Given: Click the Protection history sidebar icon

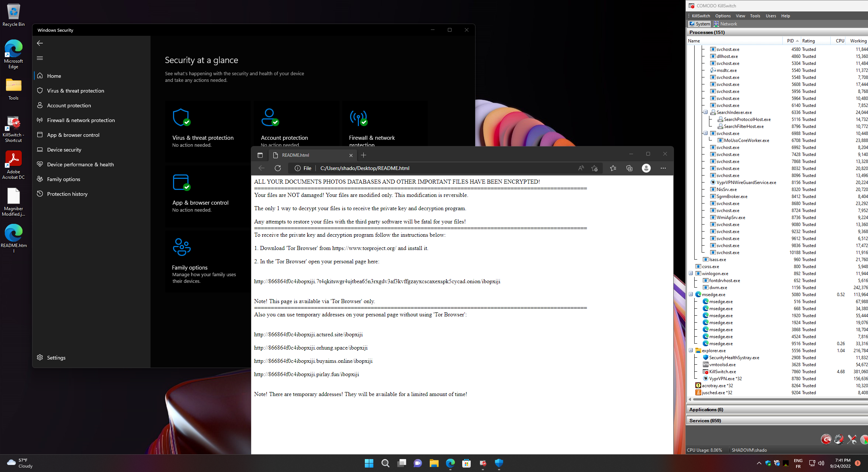Looking at the screenshot, I should click(x=40, y=194).
